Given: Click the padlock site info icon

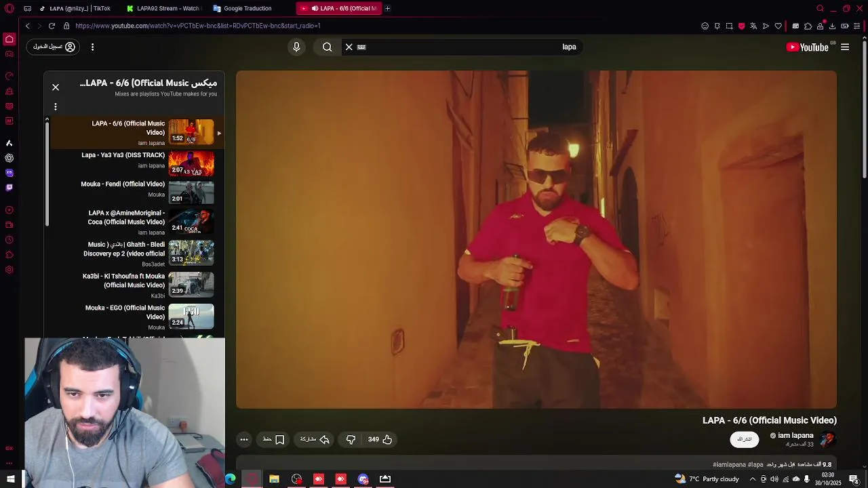Looking at the screenshot, I should point(66,26).
